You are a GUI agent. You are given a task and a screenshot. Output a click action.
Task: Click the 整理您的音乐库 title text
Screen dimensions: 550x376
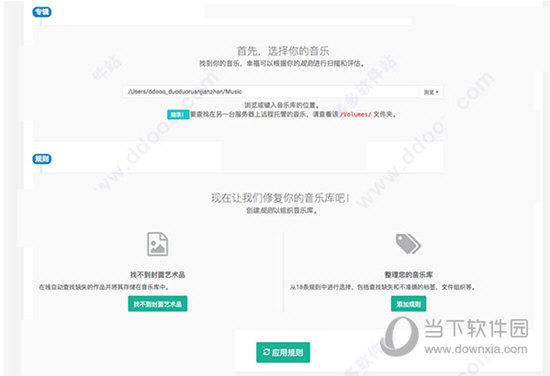click(x=409, y=275)
